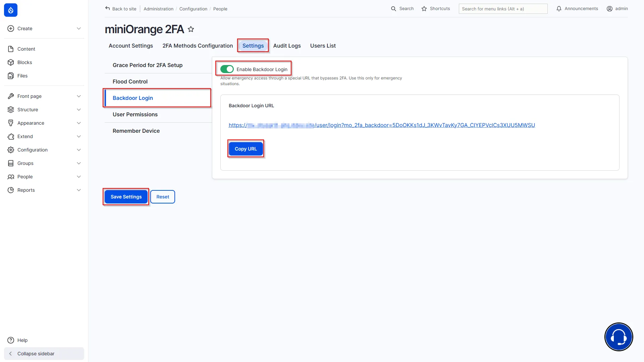Expand the Create menu chevron
The height and width of the screenshot is (362, 644).
79,28
